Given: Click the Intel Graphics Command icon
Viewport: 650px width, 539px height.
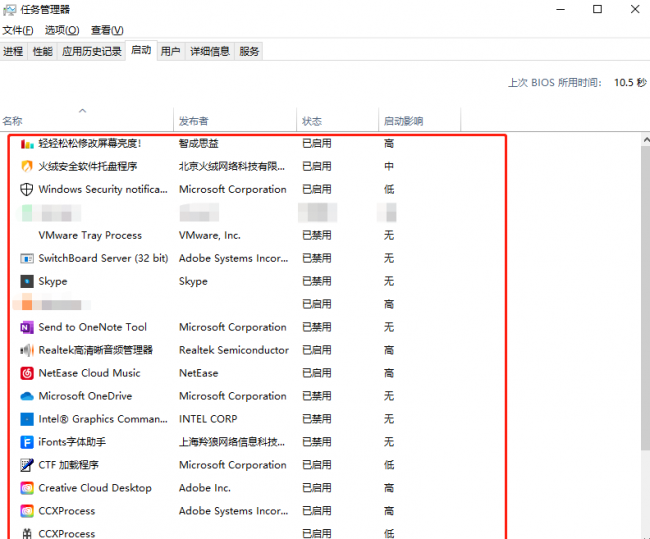Looking at the screenshot, I should point(27,419).
